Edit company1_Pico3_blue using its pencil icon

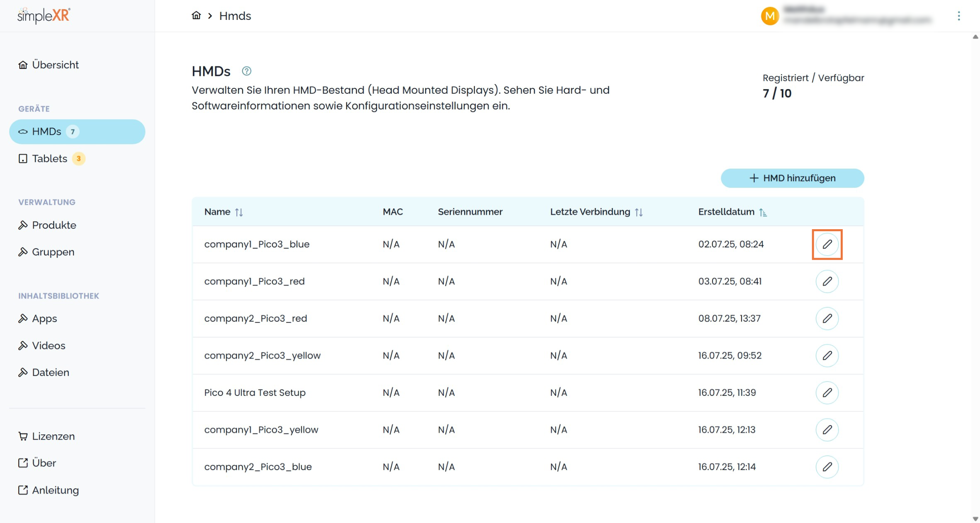[x=827, y=244]
